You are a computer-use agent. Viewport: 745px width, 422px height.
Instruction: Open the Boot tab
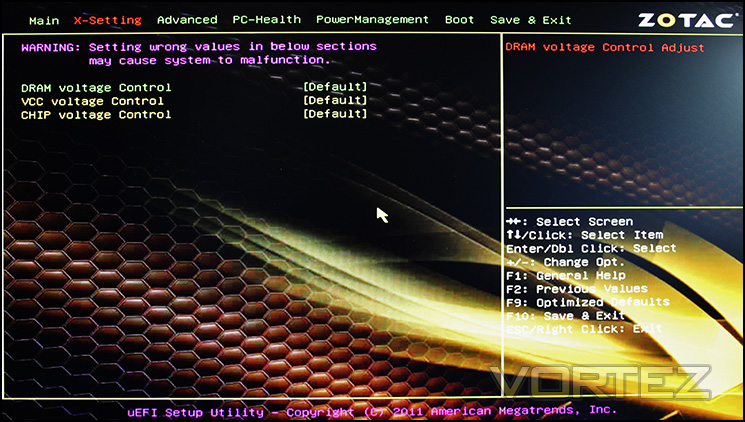[459, 20]
